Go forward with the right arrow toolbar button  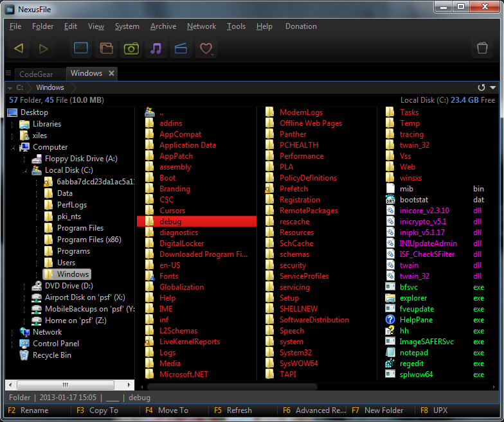coord(44,49)
